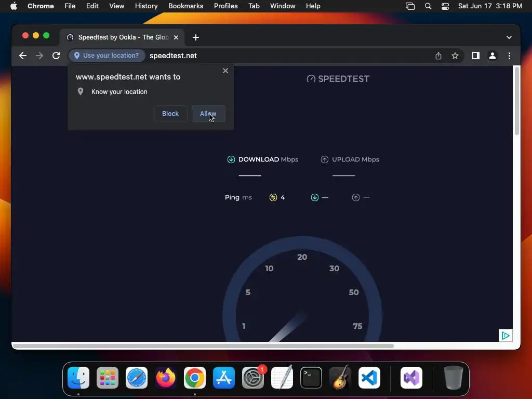
Task: Open Control Center in menu bar
Action: (x=445, y=6)
